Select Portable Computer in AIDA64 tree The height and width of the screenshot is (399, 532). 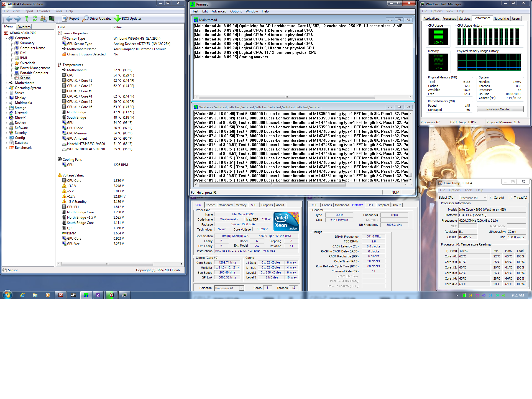point(34,73)
